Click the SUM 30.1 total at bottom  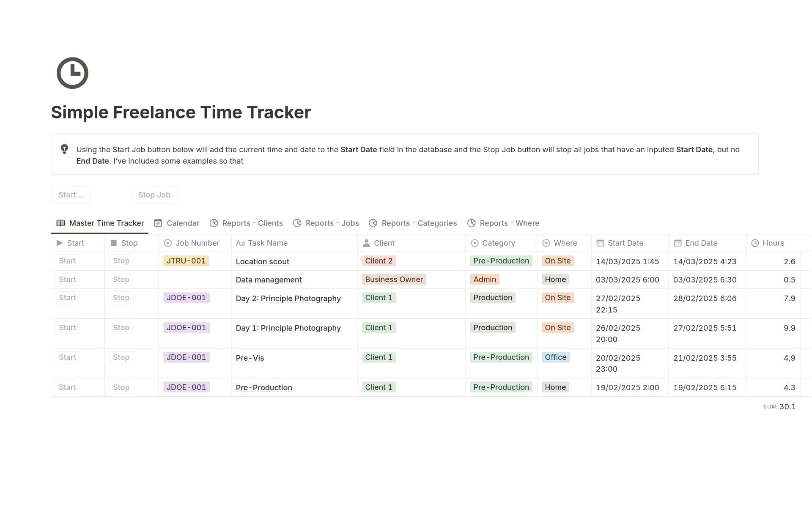click(779, 406)
